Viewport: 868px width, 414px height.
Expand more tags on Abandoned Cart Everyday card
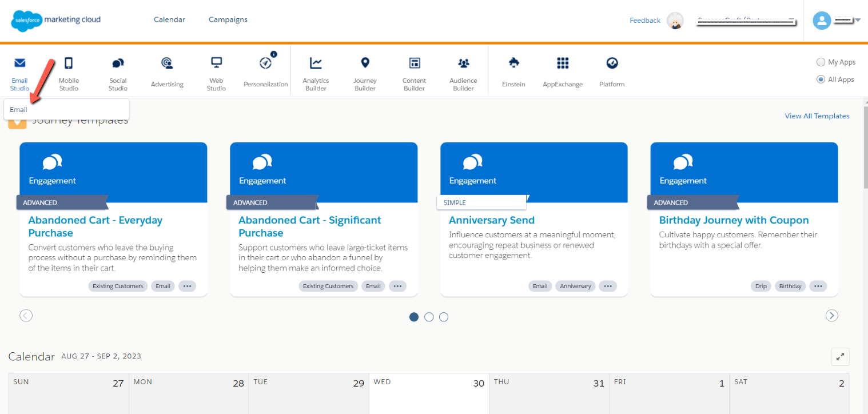click(x=187, y=286)
